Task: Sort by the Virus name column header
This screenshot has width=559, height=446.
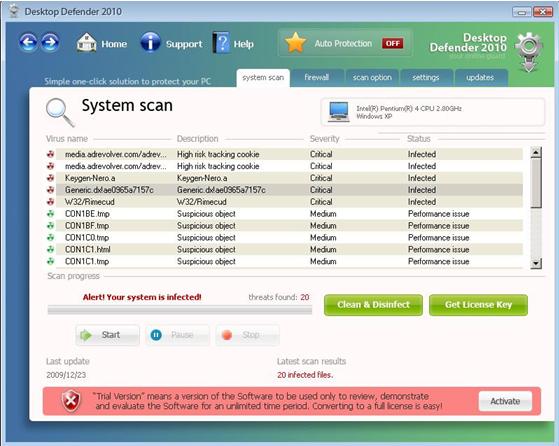Action: (67, 139)
